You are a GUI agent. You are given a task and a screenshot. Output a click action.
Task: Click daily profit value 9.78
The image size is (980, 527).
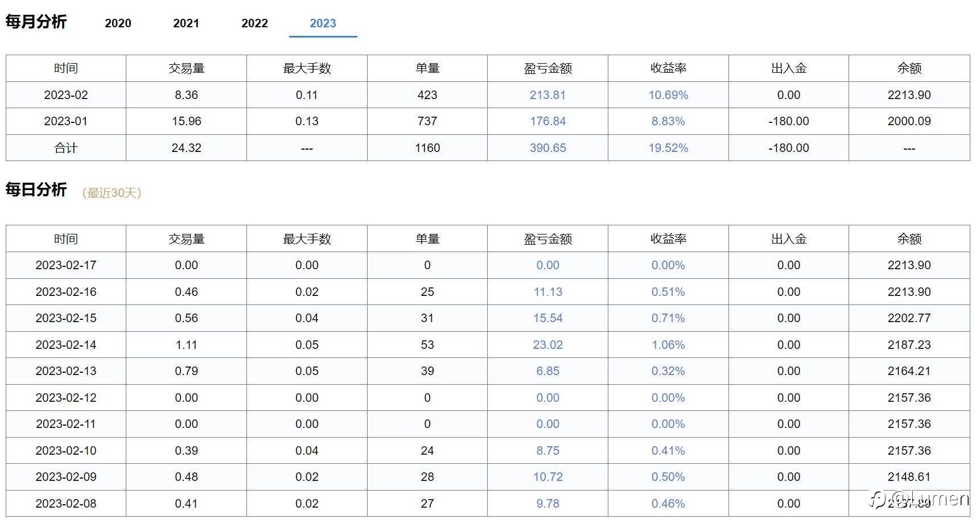(547, 504)
